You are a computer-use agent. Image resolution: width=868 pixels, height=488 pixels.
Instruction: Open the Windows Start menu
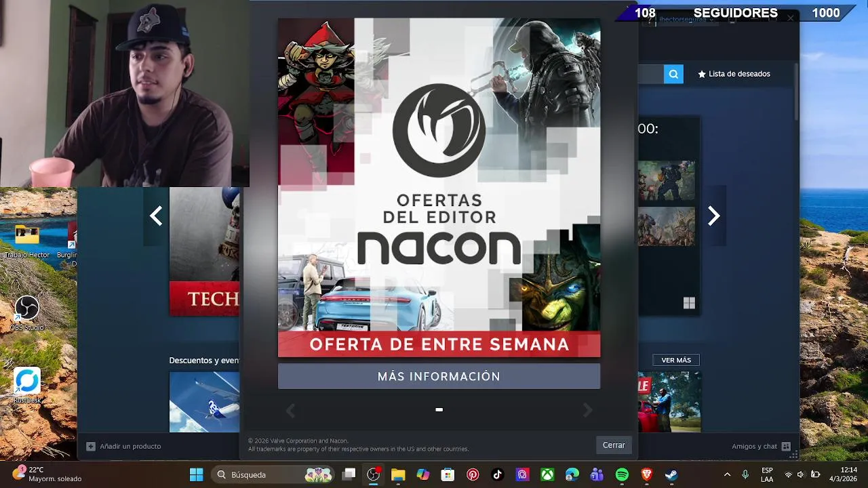196,474
